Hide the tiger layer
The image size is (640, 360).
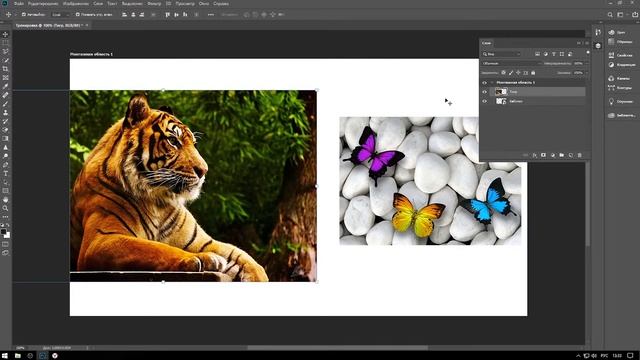484,92
